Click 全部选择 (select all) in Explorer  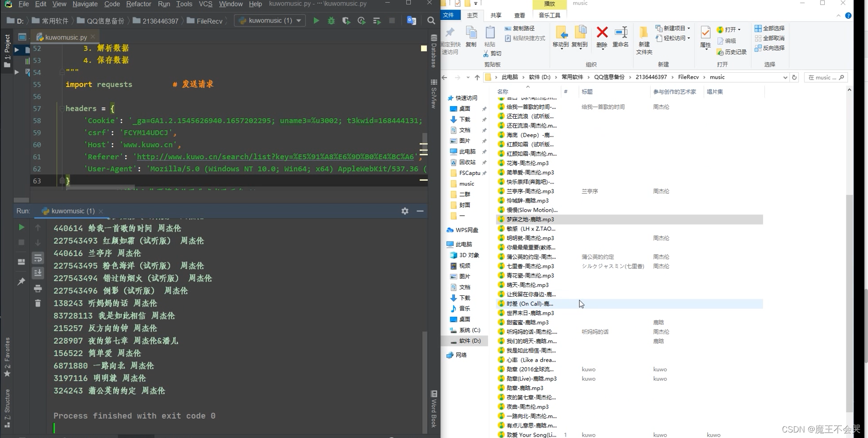click(x=769, y=29)
